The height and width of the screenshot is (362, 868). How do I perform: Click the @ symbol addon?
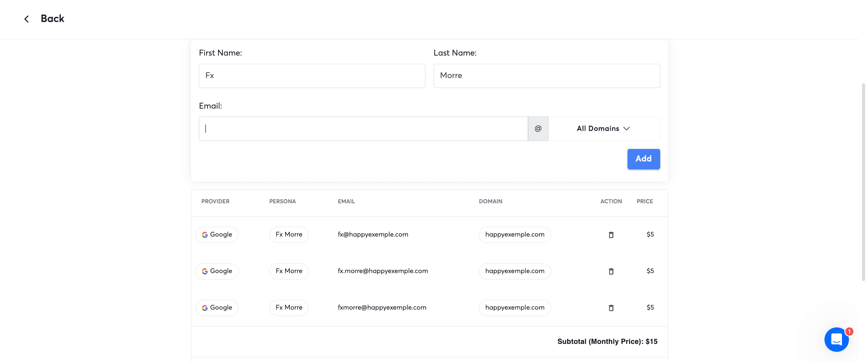[x=538, y=129]
